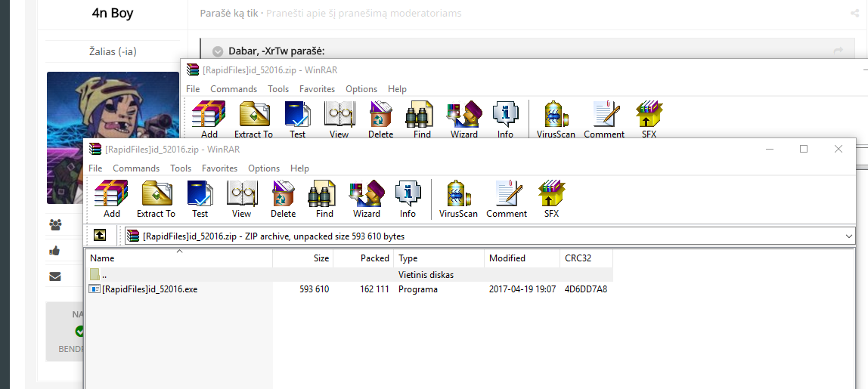Image resolution: width=868 pixels, height=389 pixels.
Task: Click the envelope message icon
Action: (54, 276)
